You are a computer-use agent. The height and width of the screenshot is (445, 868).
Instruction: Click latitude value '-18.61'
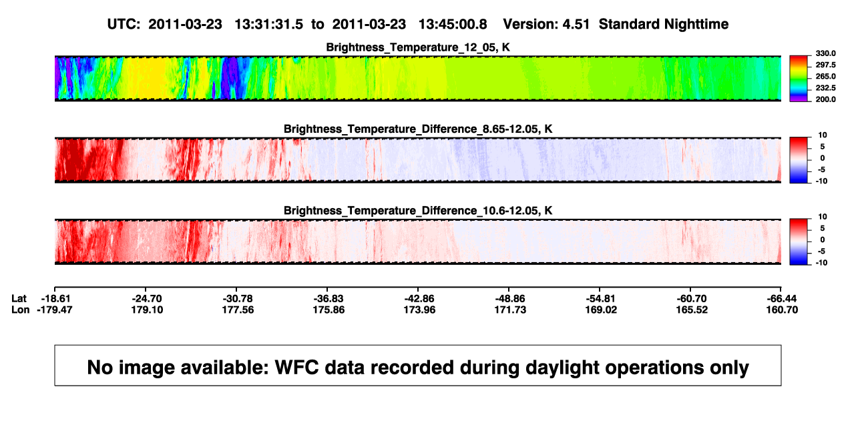coord(55,298)
